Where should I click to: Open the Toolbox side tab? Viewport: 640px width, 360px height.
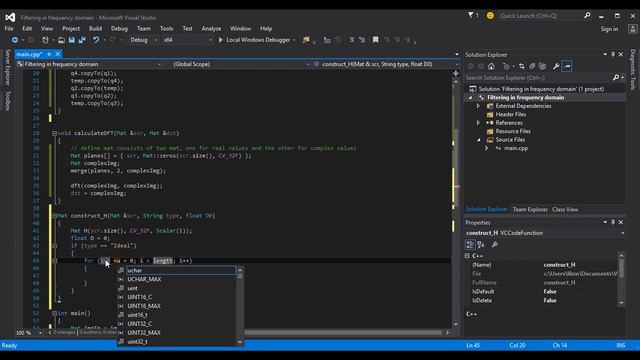coord(7,100)
